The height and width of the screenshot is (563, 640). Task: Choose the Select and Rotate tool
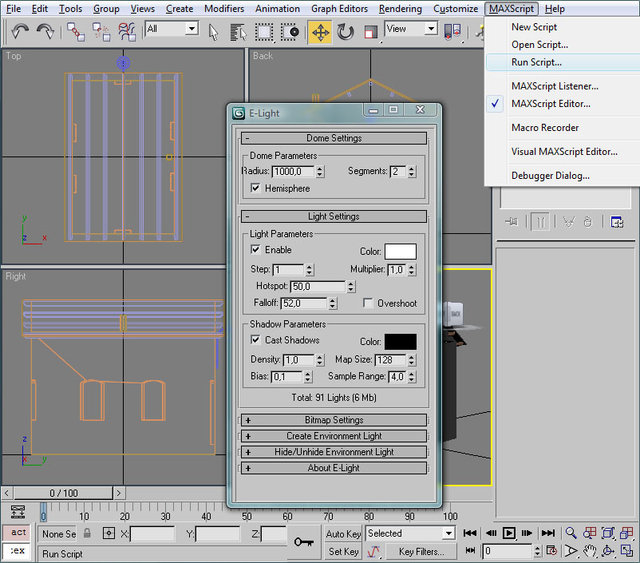tap(346, 32)
